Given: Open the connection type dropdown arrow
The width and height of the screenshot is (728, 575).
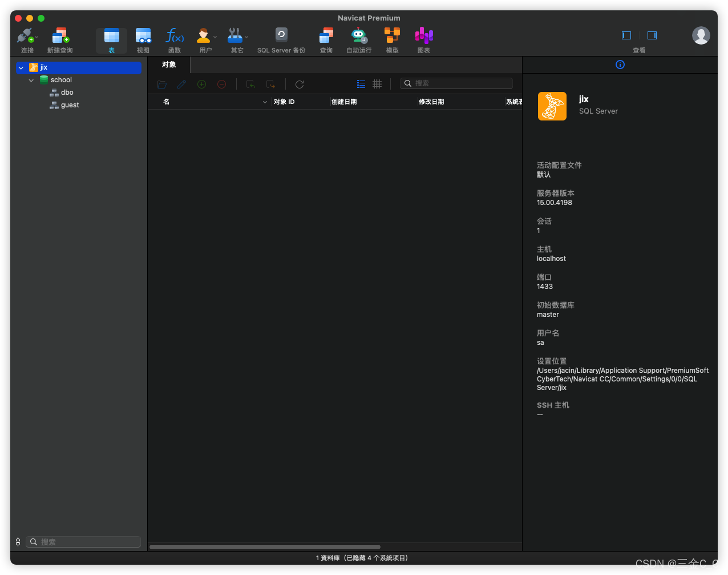Looking at the screenshot, I should coord(37,38).
